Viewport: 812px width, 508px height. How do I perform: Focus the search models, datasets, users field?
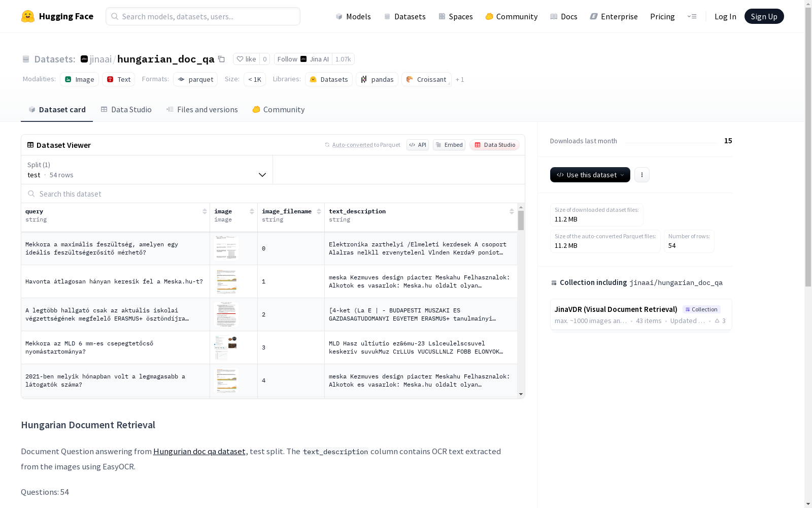(x=203, y=16)
